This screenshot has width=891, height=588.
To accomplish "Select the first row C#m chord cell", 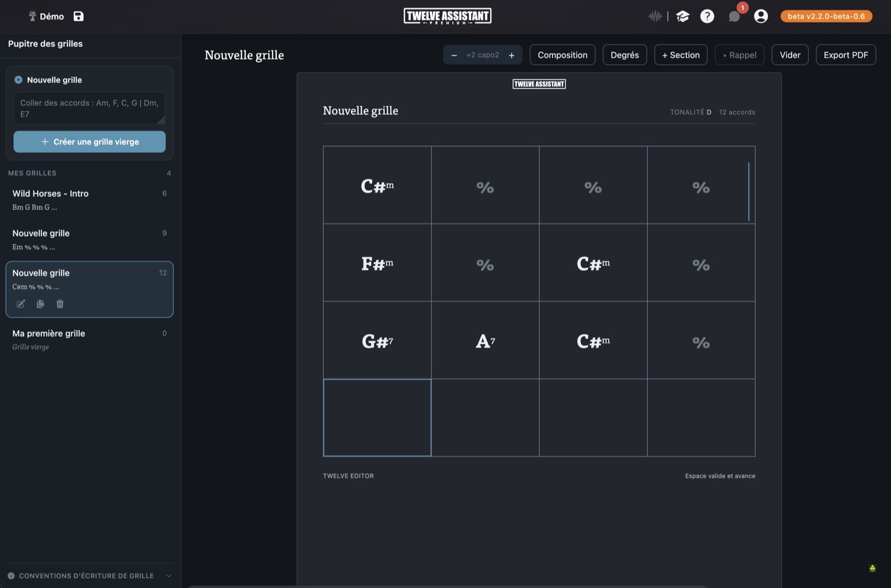I will 377,185.
